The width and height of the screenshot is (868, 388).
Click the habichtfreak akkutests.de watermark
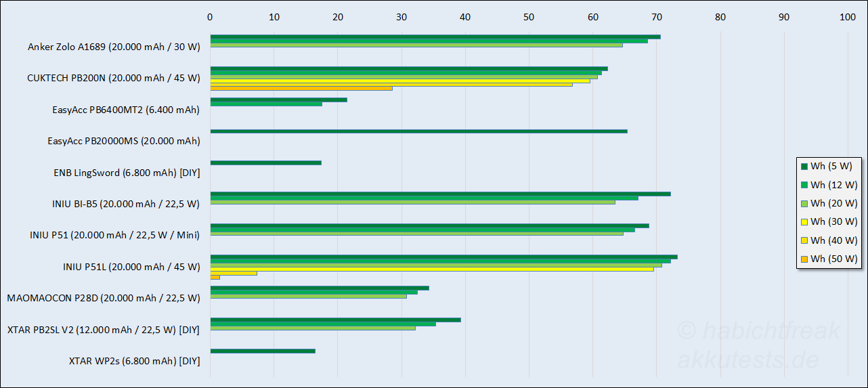758,345
